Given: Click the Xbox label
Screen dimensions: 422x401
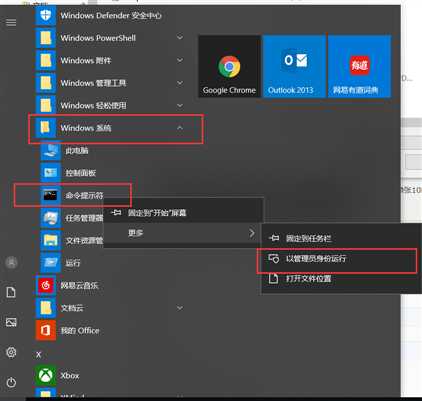Looking at the screenshot, I should coord(70,376).
